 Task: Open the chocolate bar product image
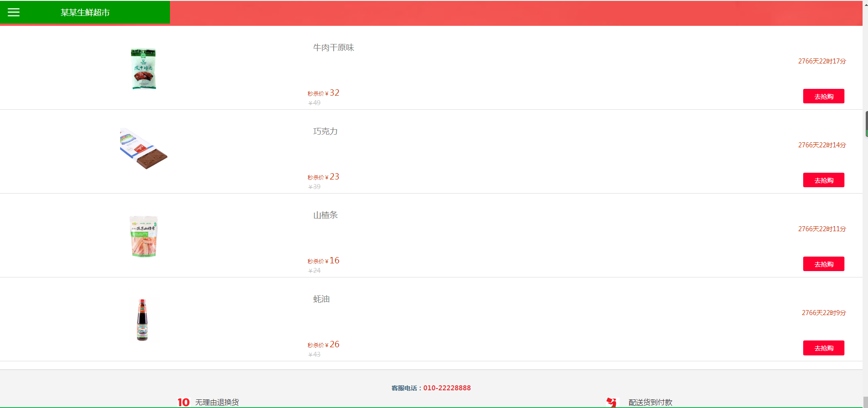pyautogui.click(x=144, y=149)
